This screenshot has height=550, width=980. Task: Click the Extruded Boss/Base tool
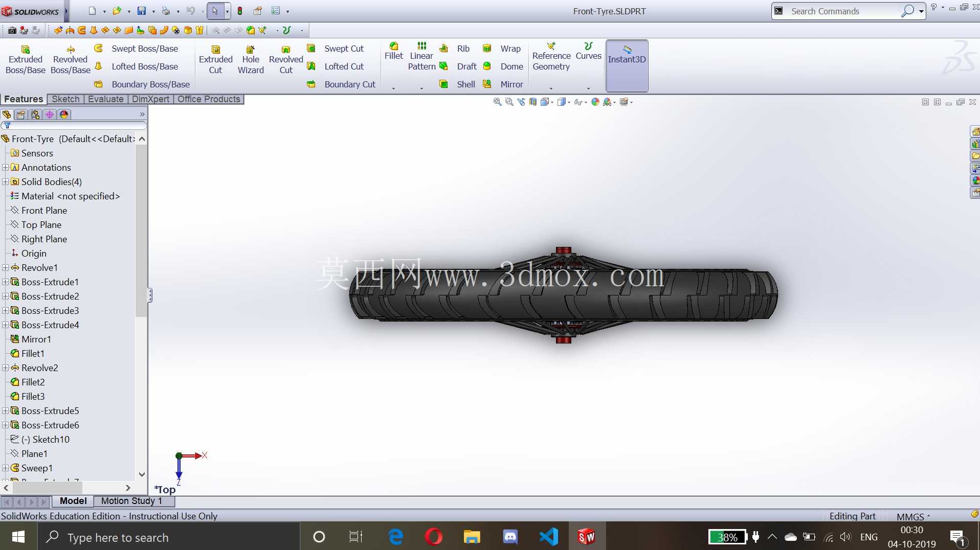tap(26, 60)
